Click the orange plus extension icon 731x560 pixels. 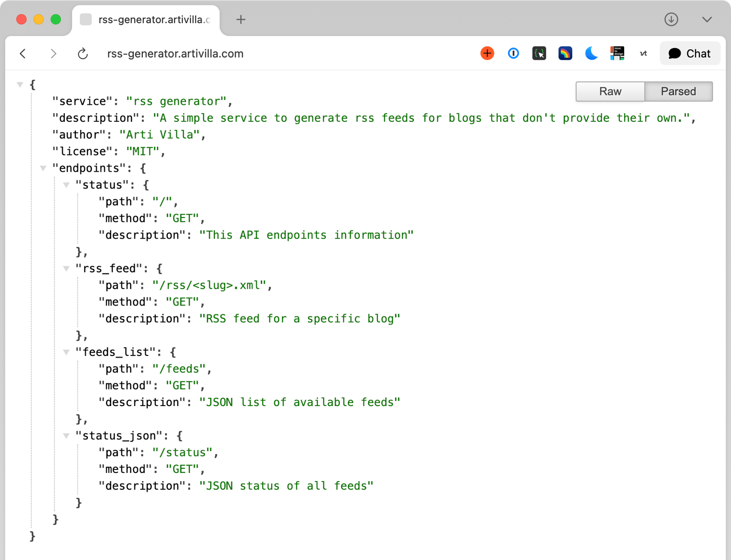487,53
